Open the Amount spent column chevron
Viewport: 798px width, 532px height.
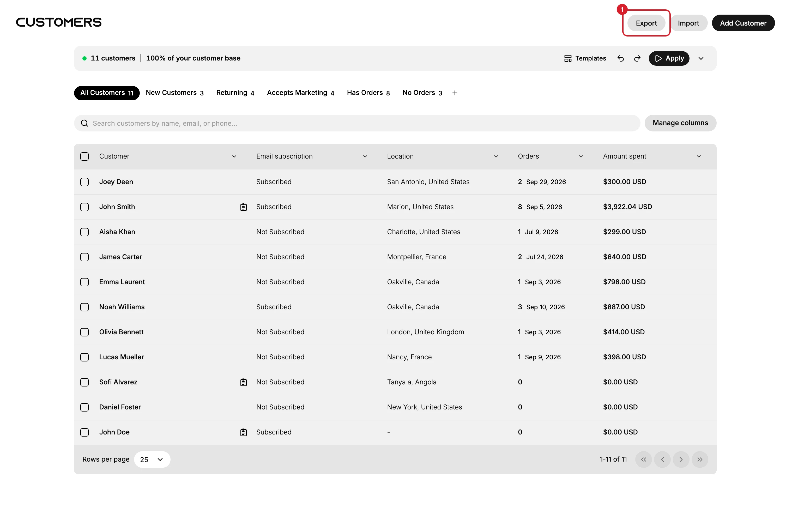pyautogui.click(x=699, y=156)
